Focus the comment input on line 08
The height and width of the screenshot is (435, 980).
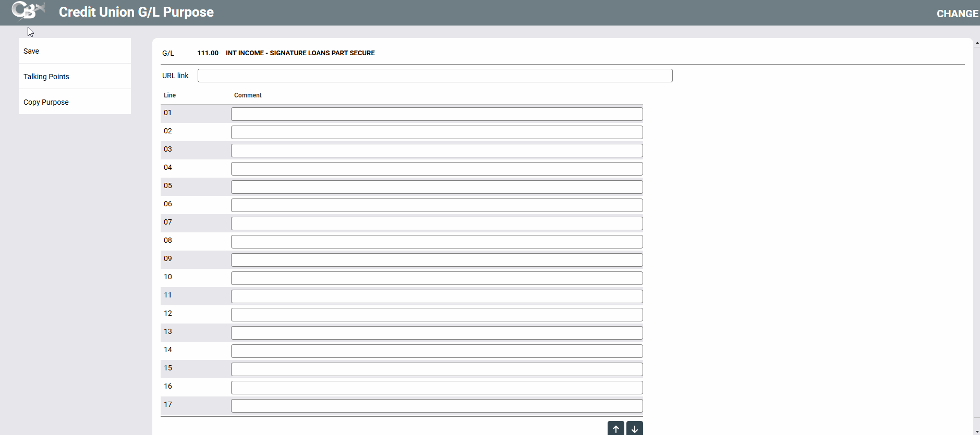(437, 242)
